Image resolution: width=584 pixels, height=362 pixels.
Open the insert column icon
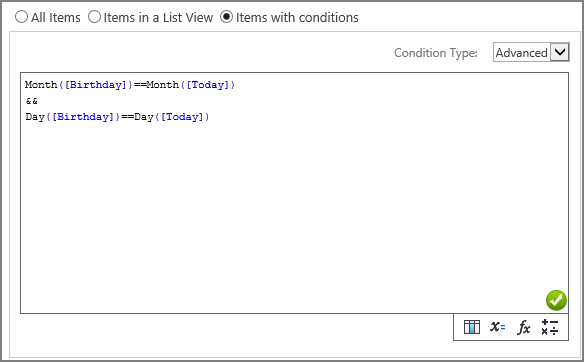click(x=472, y=327)
